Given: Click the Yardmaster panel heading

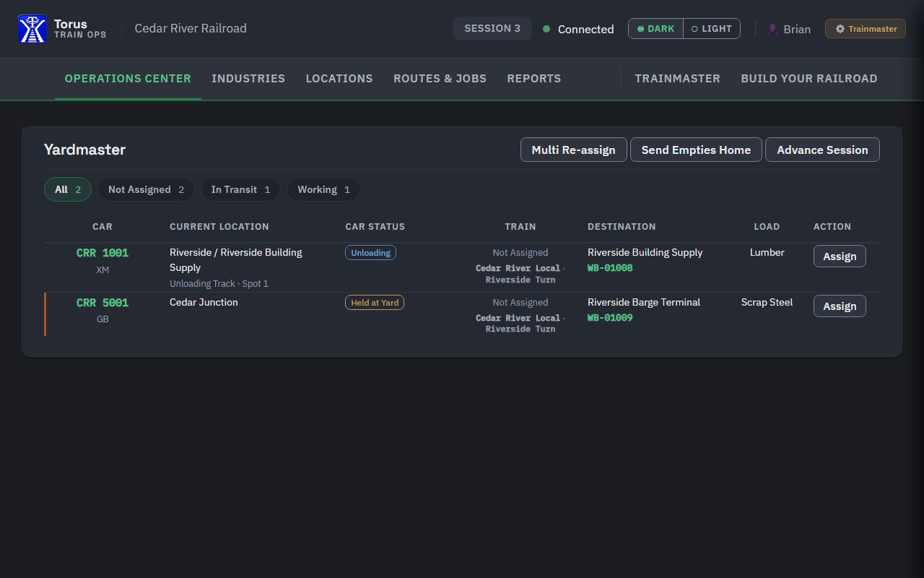Looking at the screenshot, I should click(84, 150).
